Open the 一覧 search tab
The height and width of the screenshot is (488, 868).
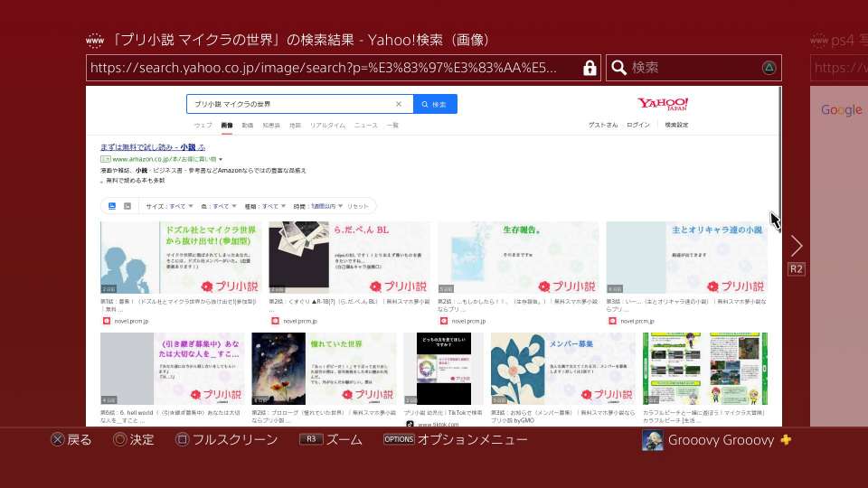(x=392, y=126)
